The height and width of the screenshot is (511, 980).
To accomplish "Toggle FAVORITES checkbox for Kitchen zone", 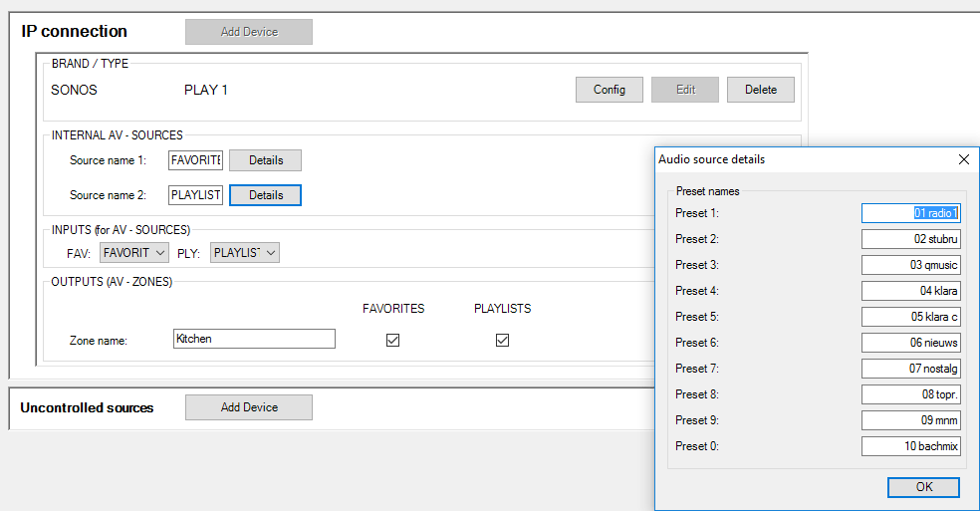I will coord(393,340).
